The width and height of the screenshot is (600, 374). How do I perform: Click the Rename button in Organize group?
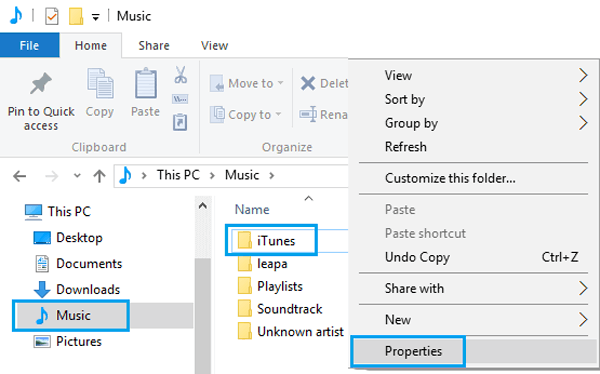pyautogui.click(x=324, y=114)
